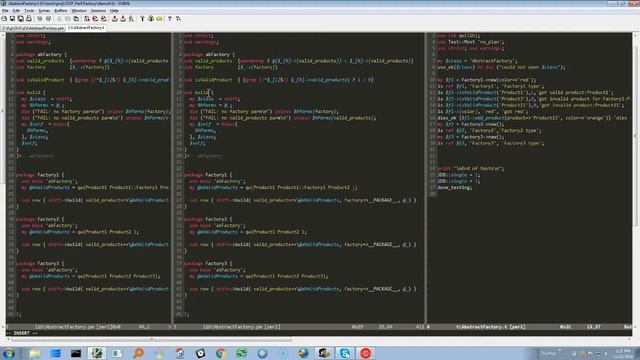The width and height of the screenshot is (640, 360).
Task: Click the Load session toolbar icon
Action: click(x=115, y=19)
